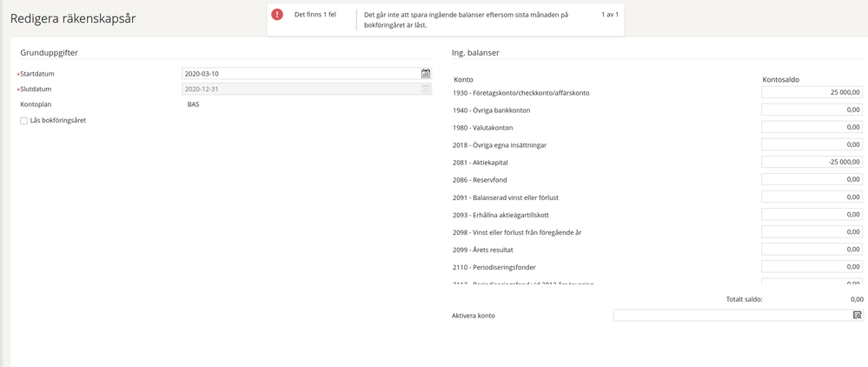Click the 'Redigera räkenskapsår' page title
868x367 pixels.
[73, 18]
